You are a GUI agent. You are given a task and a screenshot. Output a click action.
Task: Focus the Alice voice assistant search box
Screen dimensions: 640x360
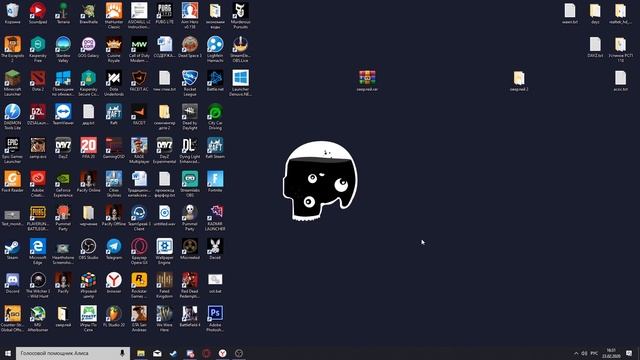[73, 353]
